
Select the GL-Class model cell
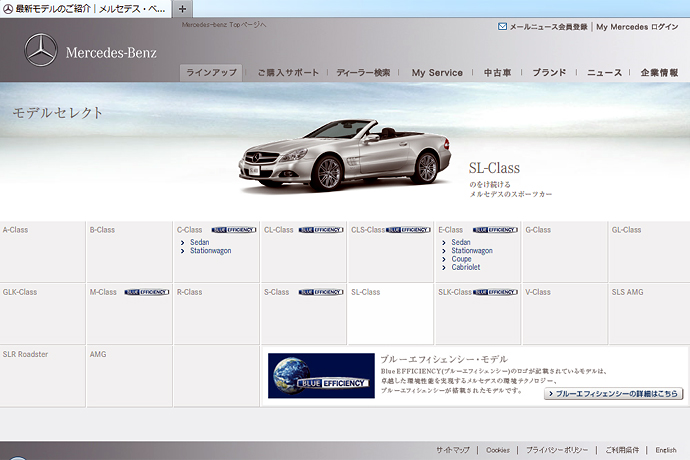[x=650, y=252]
